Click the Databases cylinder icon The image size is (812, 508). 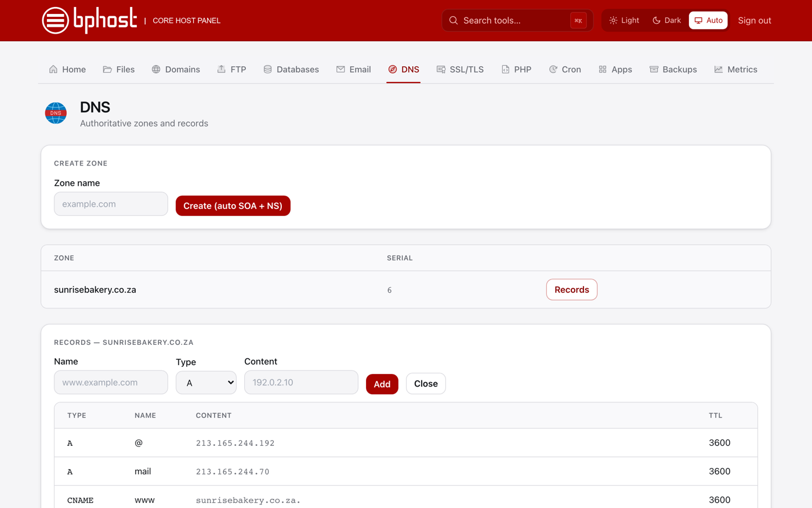[x=267, y=69]
